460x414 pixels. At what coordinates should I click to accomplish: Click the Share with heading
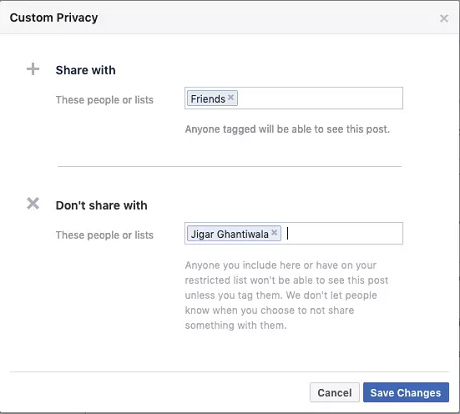(86, 70)
